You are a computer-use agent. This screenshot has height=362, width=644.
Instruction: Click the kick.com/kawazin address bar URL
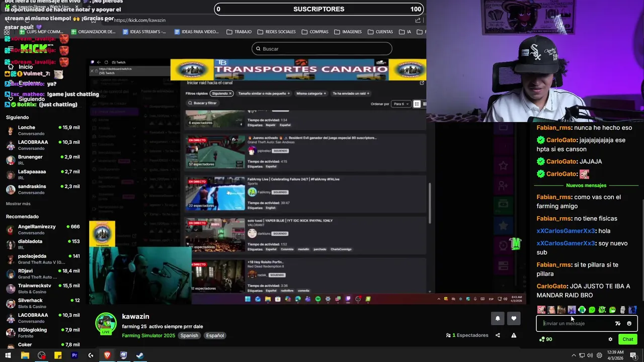pos(139,20)
